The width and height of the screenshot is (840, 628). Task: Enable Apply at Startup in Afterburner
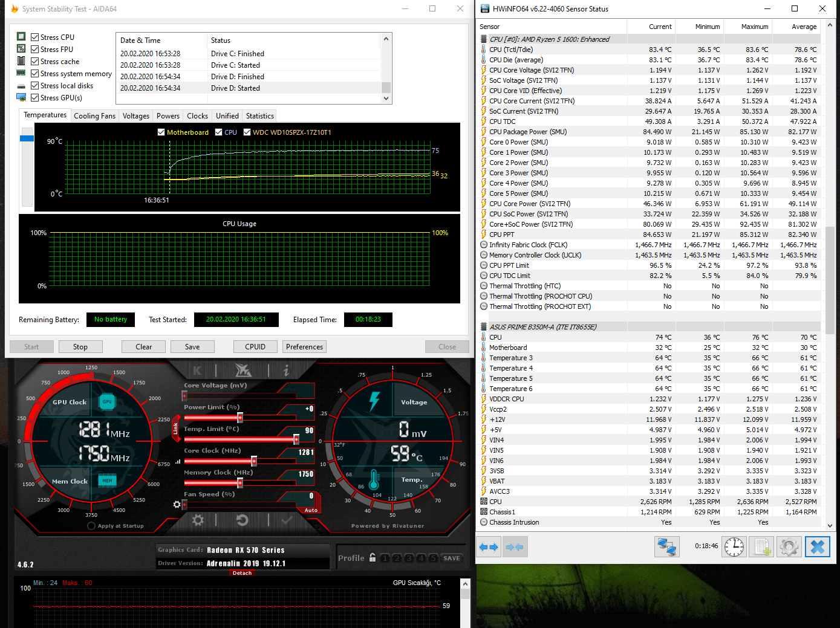[91, 526]
